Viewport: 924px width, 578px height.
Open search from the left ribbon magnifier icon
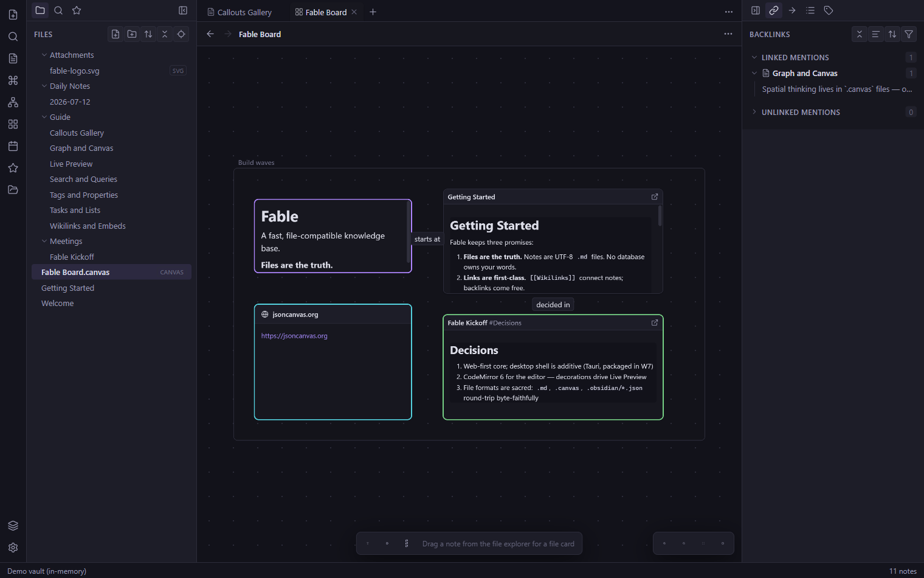(x=13, y=37)
